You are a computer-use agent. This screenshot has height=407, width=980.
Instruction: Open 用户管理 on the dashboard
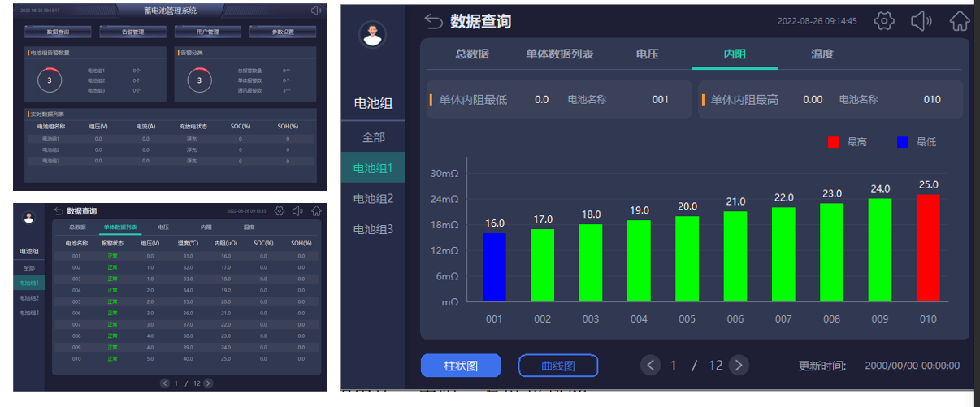208,32
